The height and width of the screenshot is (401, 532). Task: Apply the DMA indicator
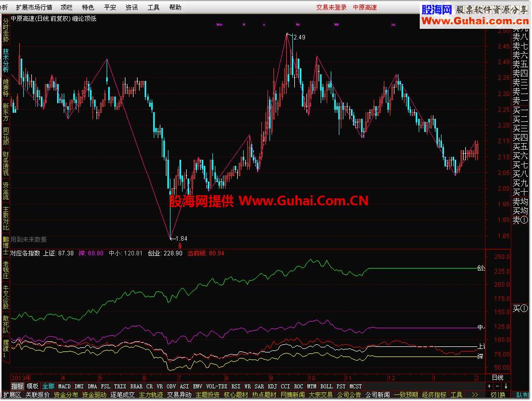click(92, 386)
